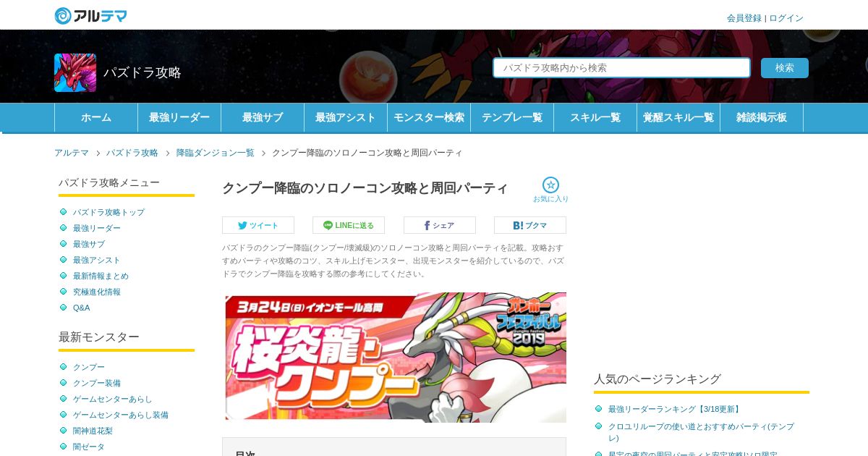Open ゲームセンターあらし装備 link
The width and height of the screenshot is (868, 456).
121,415
